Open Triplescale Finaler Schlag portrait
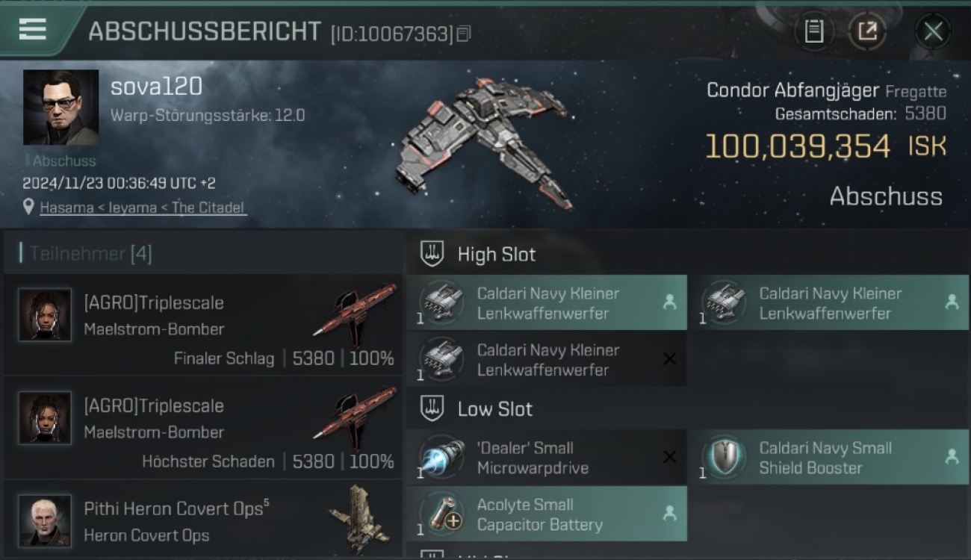 click(x=46, y=315)
